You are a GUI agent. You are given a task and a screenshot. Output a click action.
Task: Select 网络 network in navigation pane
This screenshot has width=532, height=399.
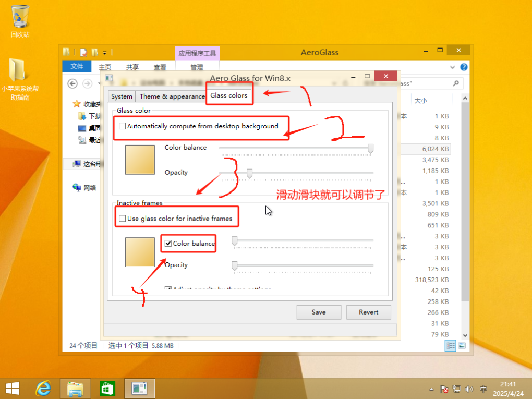(x=84, y=188)
